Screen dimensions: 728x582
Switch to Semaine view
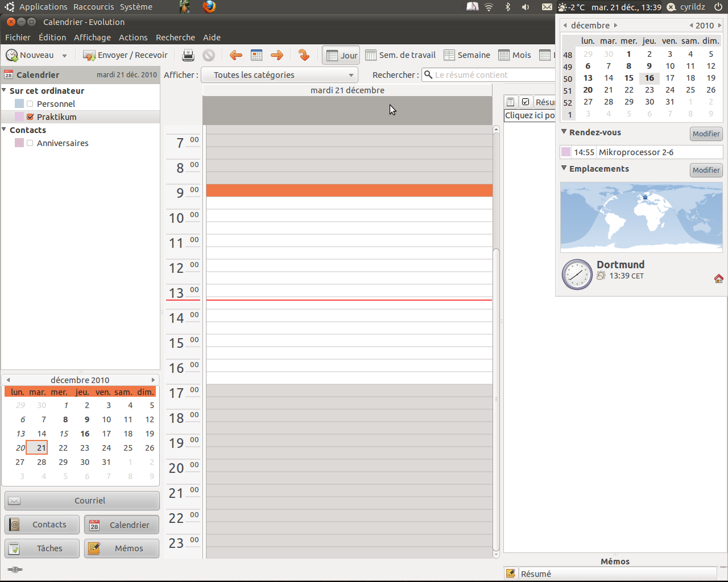tap(467, 55)
